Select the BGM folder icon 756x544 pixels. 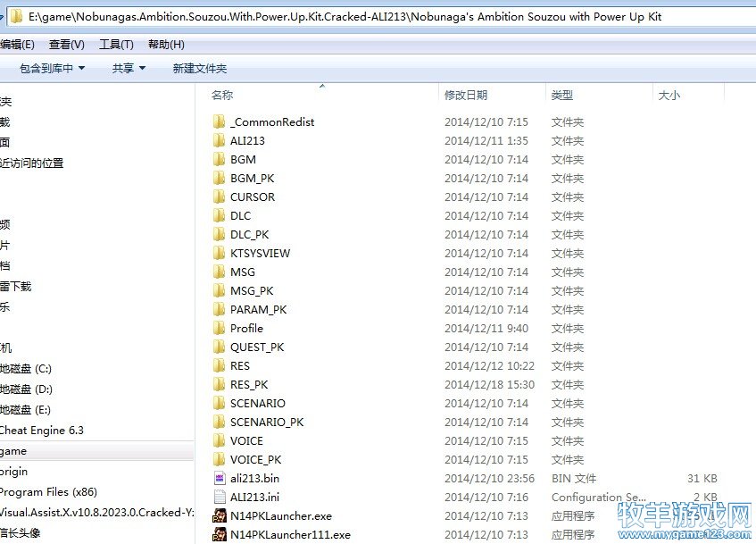coord(219,159)
